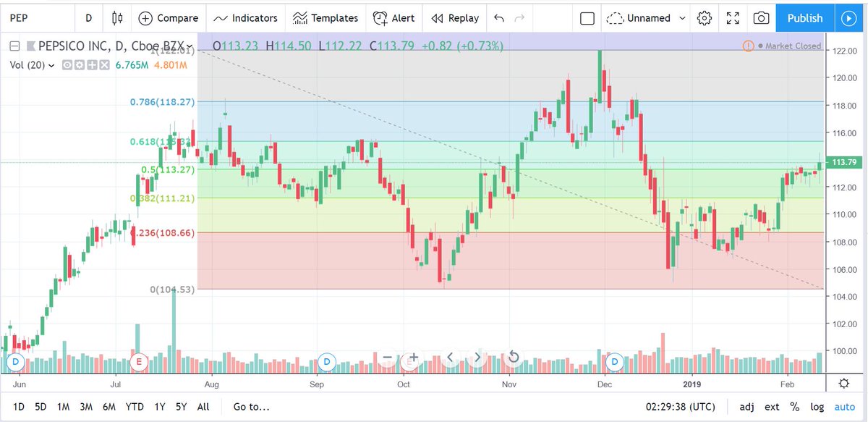Expand the Vol (20) dropdown arrow
This screenshot has width=868, height=422.
(51, 65)
